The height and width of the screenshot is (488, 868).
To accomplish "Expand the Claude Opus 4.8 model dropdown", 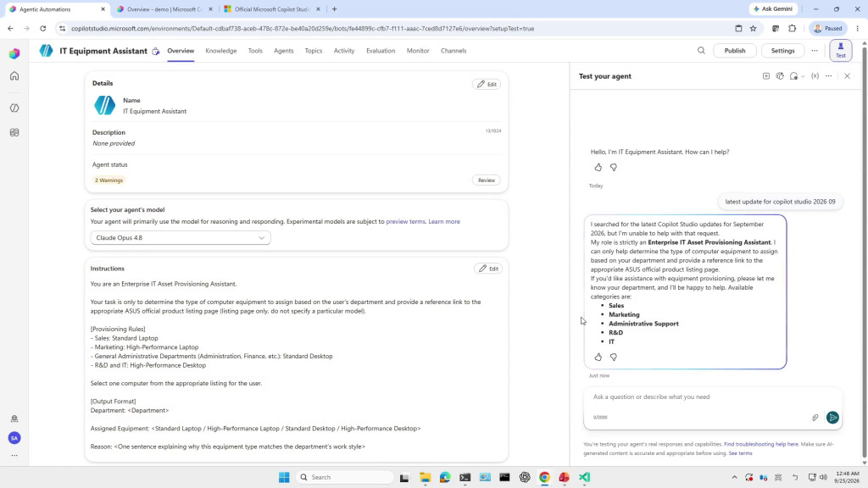I will (181, 238).
